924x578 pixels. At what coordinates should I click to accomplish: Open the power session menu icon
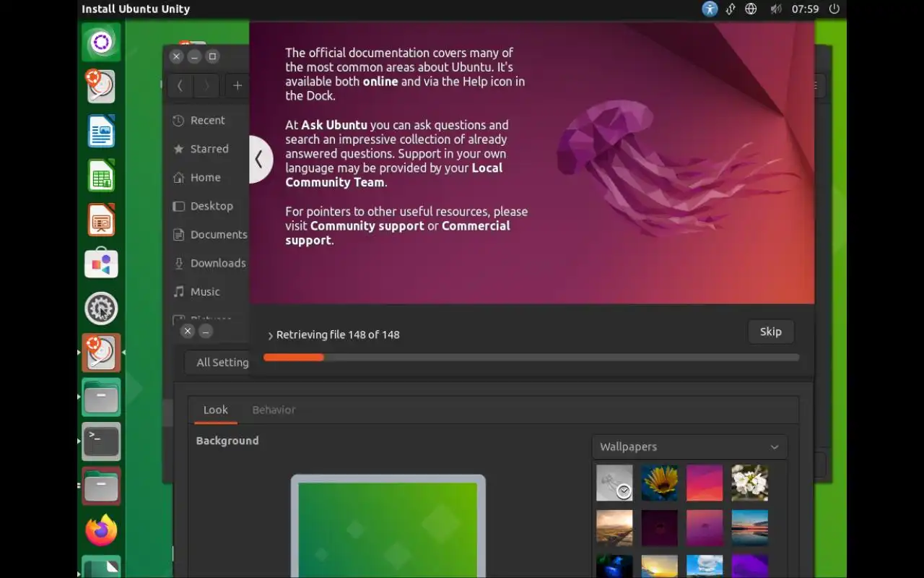834,9
